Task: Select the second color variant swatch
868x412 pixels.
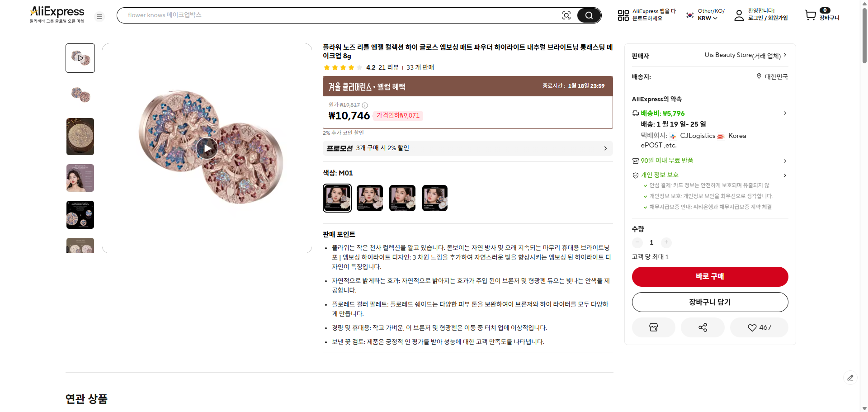Action: pyautogui.click(x=369, y=198)
